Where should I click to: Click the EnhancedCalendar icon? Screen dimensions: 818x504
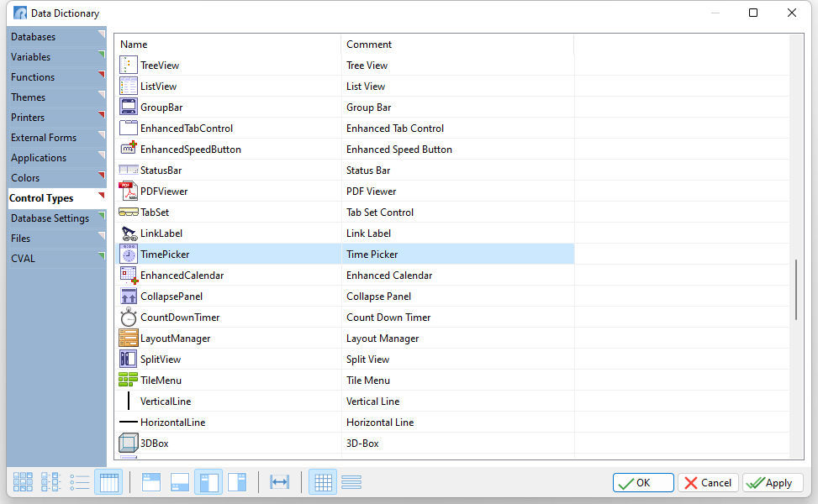tap(129, 276)
